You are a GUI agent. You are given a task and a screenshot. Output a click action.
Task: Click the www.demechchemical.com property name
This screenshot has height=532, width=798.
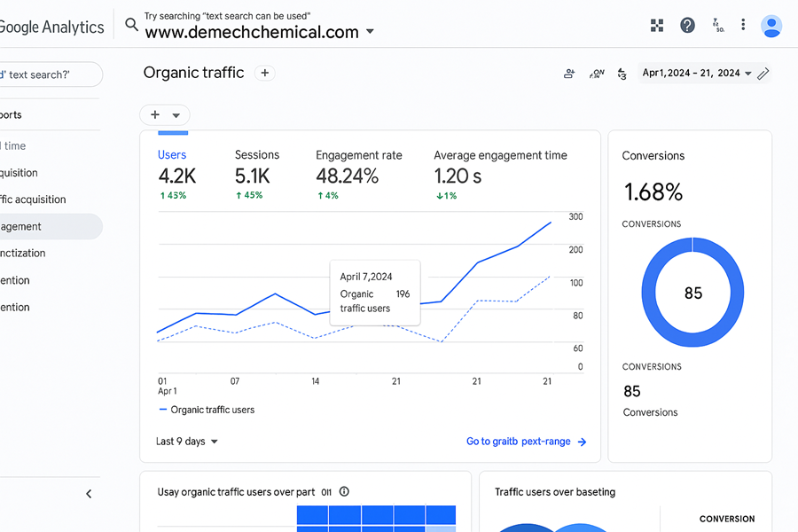click(252, 32)
